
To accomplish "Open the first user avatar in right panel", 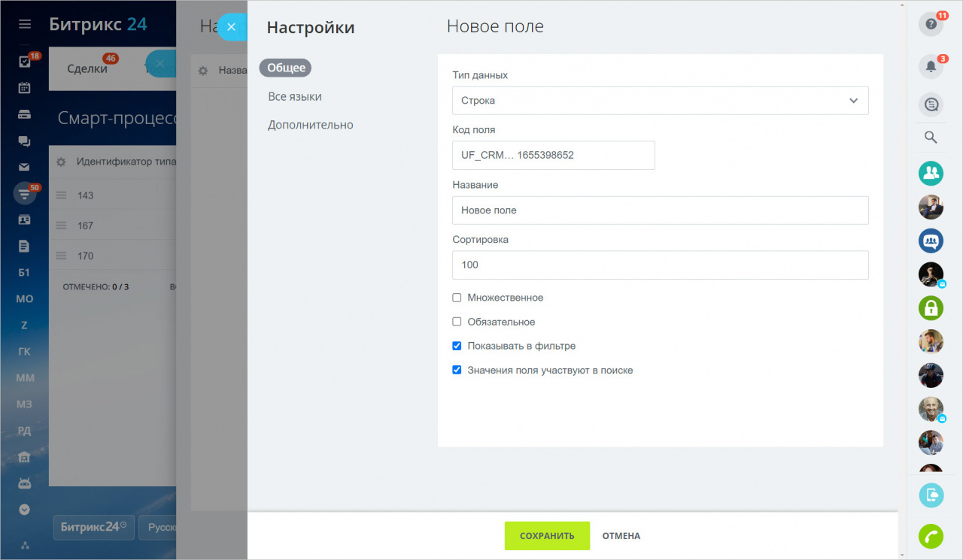I will (931, 207).
